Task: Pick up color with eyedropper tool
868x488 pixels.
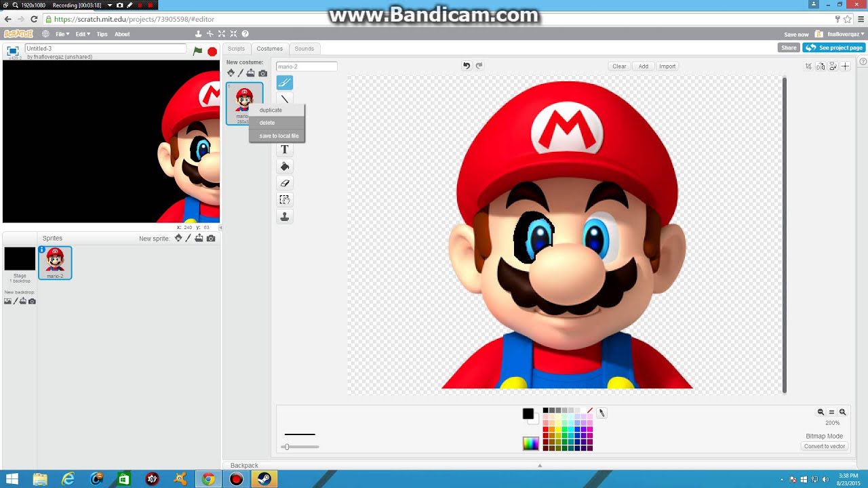Action: coord(601,413)
